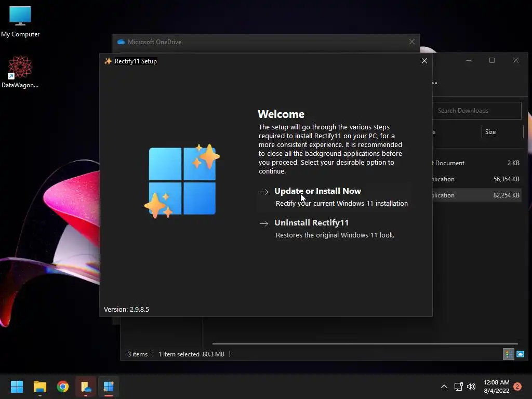Viewport: 532px width, 399px height.
Task: Click the Rectify11 Windows logo artwork
Action: [x=182, y=181]
